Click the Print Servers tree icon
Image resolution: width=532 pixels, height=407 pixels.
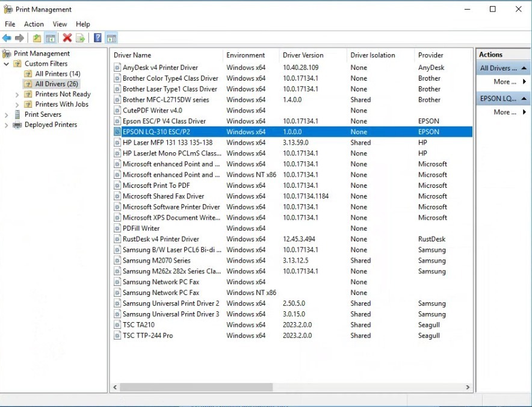click(x=17, y=114)
